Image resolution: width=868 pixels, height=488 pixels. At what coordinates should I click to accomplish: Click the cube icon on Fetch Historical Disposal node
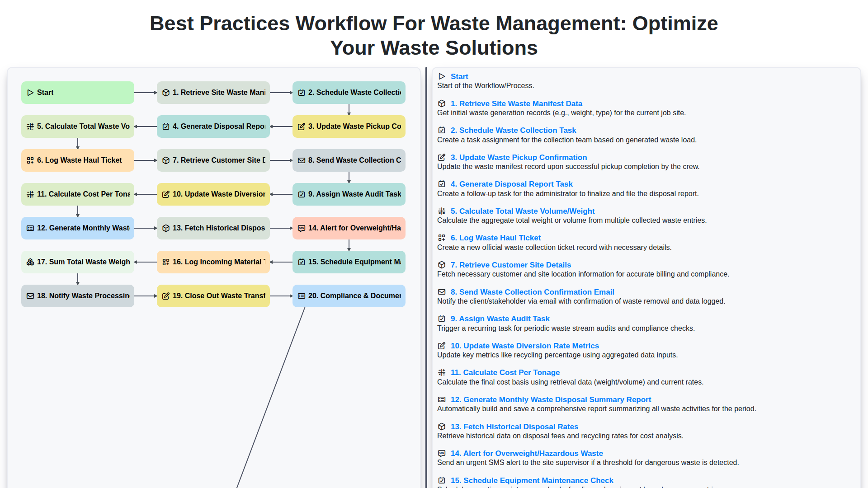[x=166, y=228]
